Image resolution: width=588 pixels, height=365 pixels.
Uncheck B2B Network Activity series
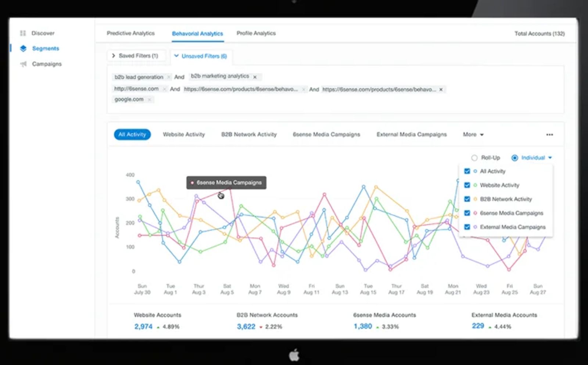467,199
